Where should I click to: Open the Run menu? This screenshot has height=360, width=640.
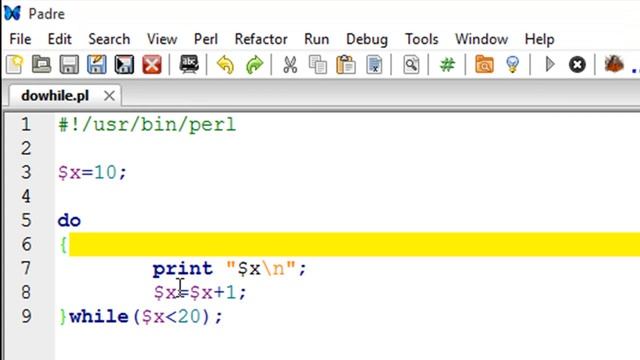[316, 39]
